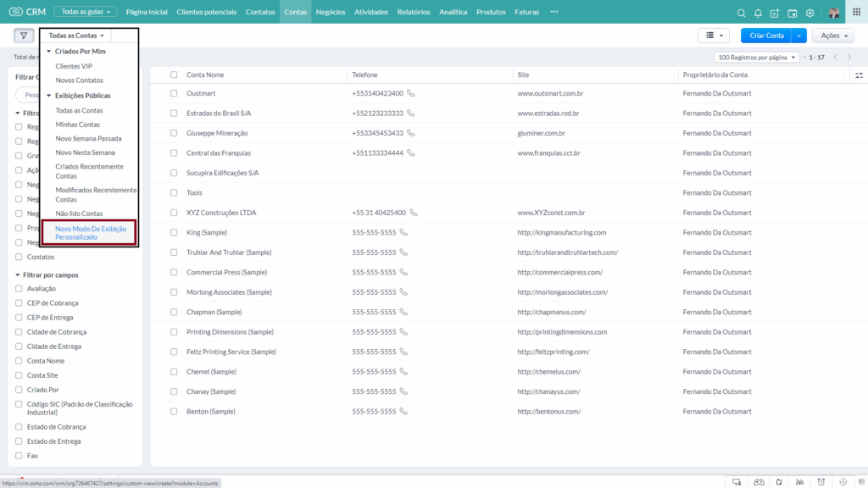Open the gamepad icon in bottom bar
Viewport: 868px width, 488px height.
(x=759, y=482)
